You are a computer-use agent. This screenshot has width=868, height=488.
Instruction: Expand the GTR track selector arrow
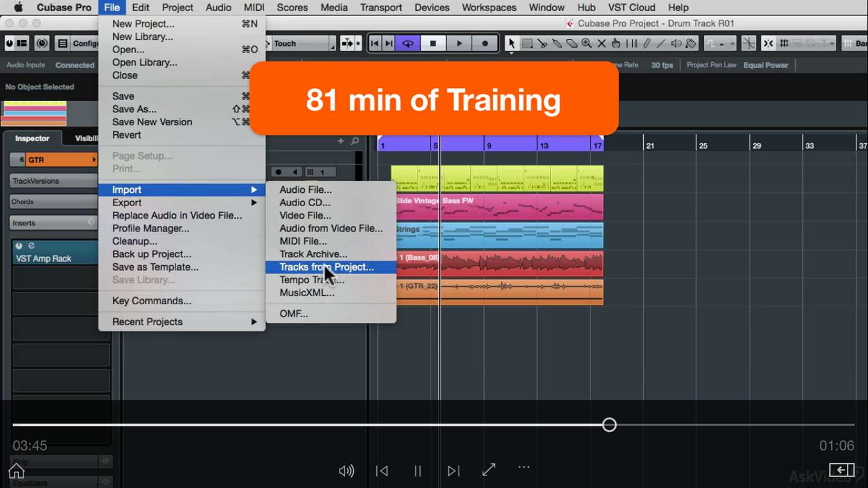point(93,160)
